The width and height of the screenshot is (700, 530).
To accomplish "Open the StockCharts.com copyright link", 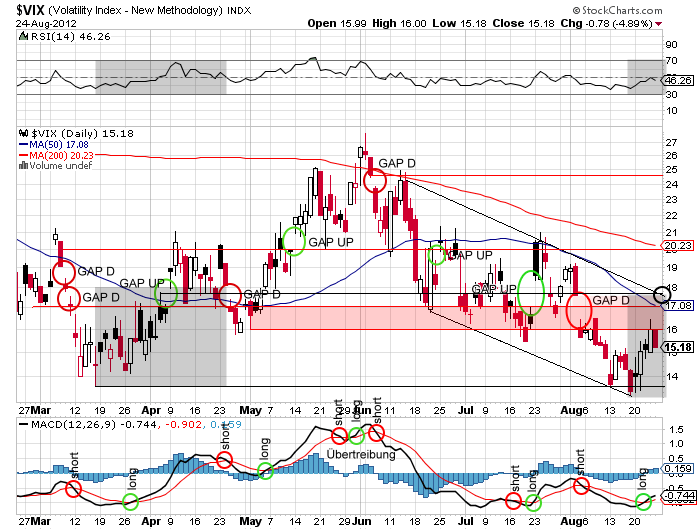I will tap(617, 10).
